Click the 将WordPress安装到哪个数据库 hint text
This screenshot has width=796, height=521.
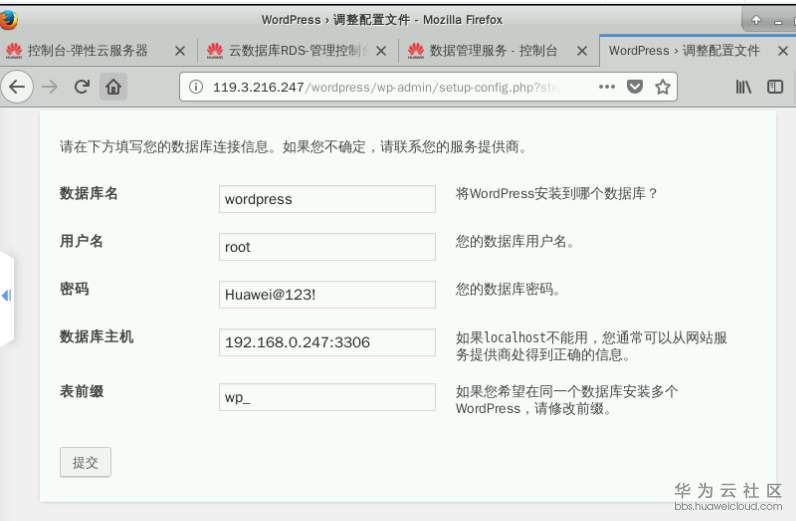pos(556,193)
